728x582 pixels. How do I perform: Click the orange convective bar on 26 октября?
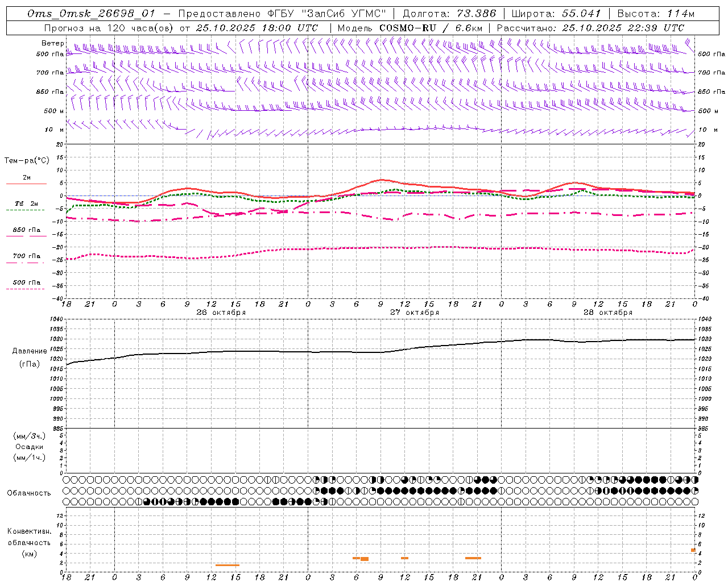pyautogui.click(x=227, y=565)
